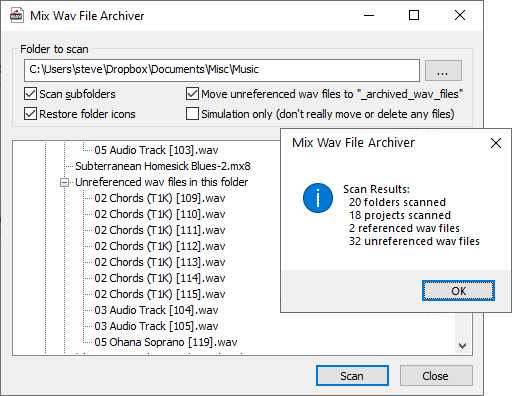Uncheck Restore folder icons
The image size is (512, 396).
point(30,114)
